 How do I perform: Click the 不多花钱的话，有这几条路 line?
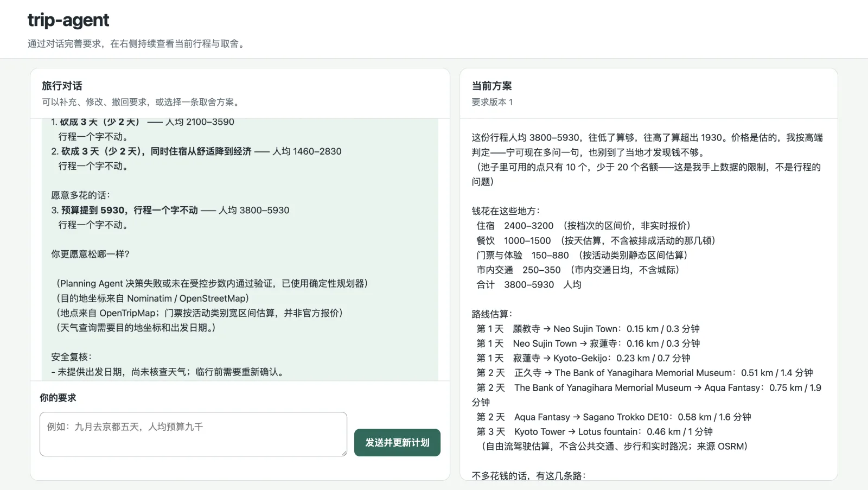(x=528, y=476)
